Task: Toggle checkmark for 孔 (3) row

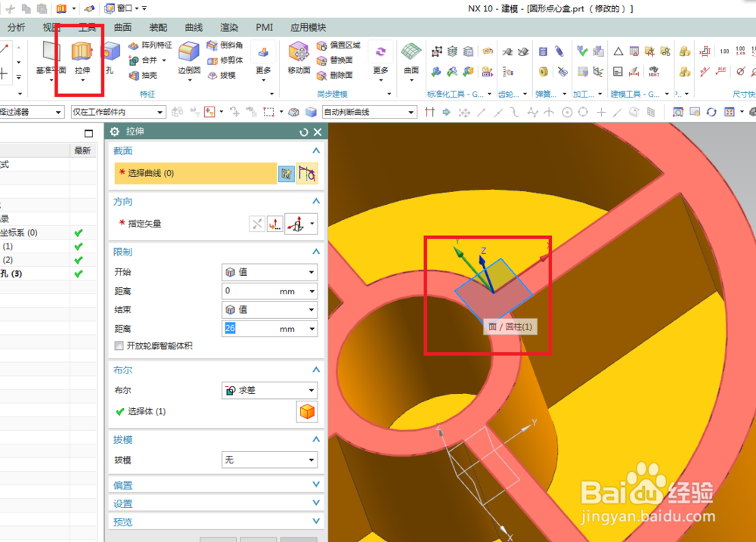Action: coord(79,274)
